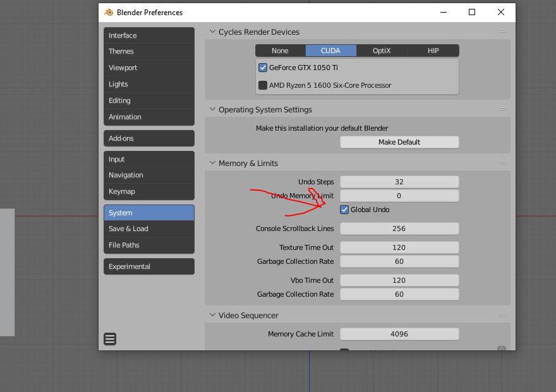Image resolution: width=556 pixels, height=392 pixels.
Task: Open the File Paths preferences section
Action: coord(149,245)
